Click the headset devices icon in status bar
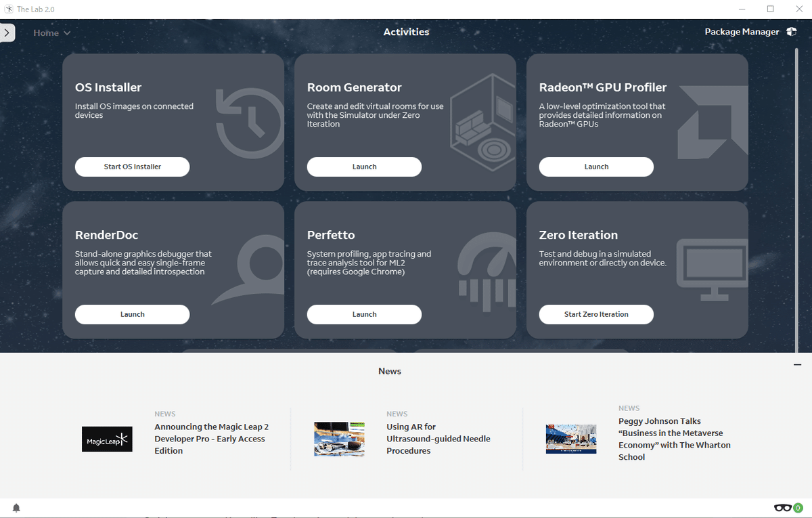The width and height of the screenshot is (812, 518). 783,508
